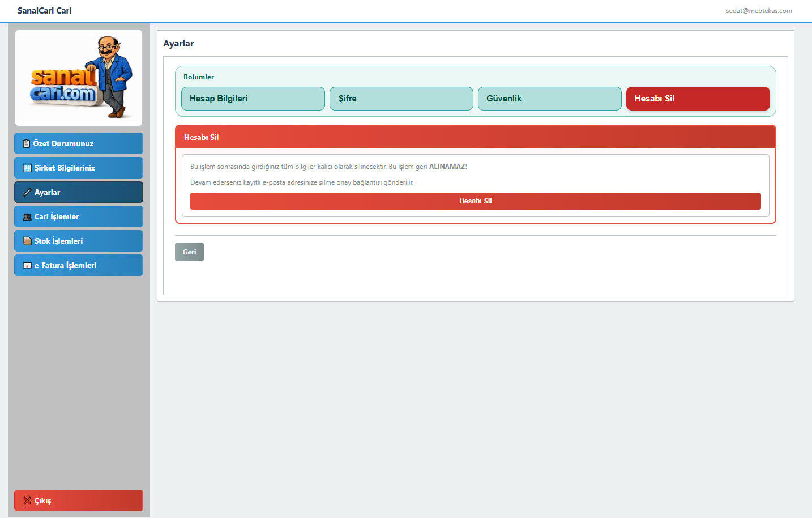Switch to the Hesap Bilgileri section
This screenshot has height=518, width=812.
pyautogui.click(x=253, y=99)
